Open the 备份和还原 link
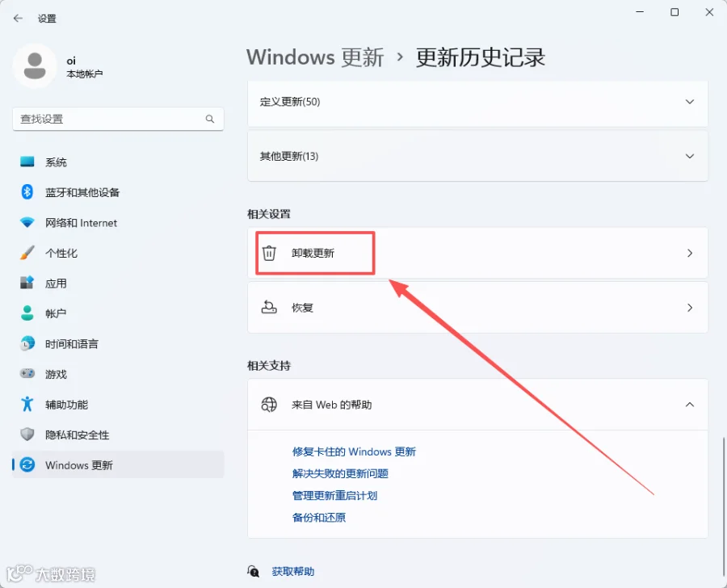 tap(318, 517)
